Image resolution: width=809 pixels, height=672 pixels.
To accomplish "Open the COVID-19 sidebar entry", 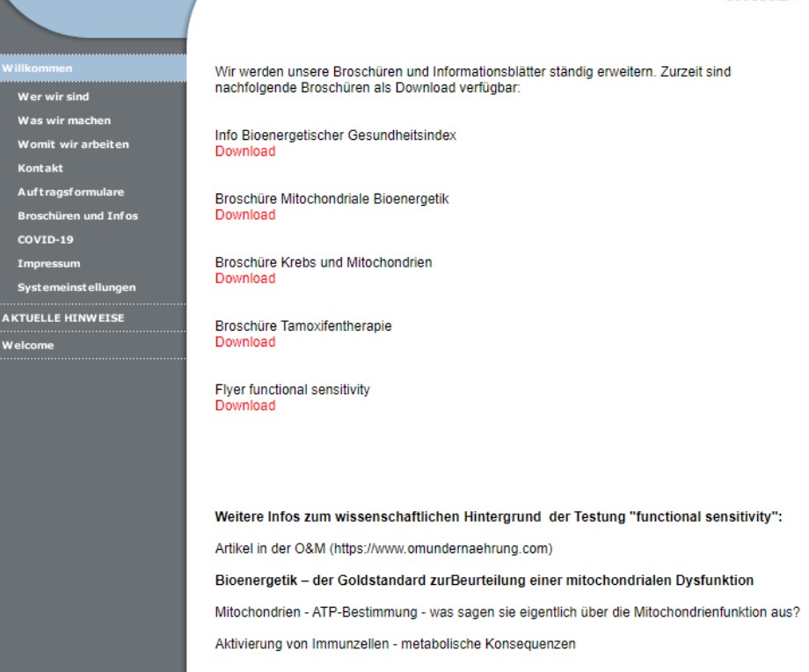I will point(46,239).
